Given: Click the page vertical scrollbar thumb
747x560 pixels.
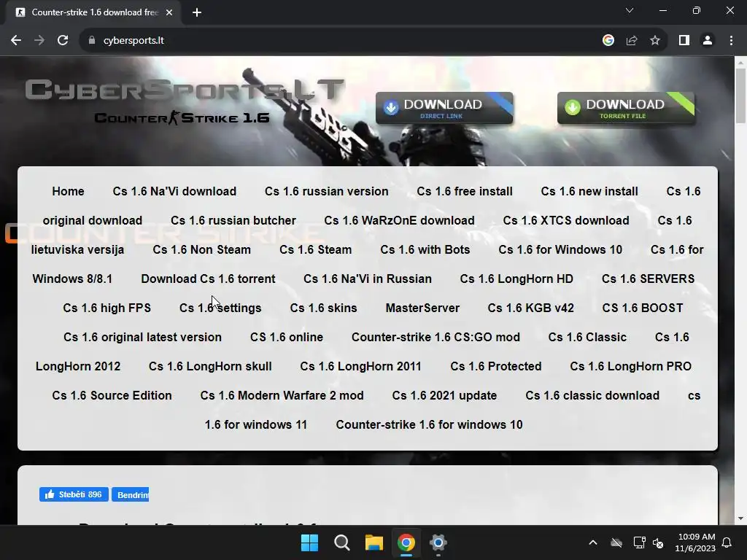Looking at the screenshot, I should click(x=740, y=96).
